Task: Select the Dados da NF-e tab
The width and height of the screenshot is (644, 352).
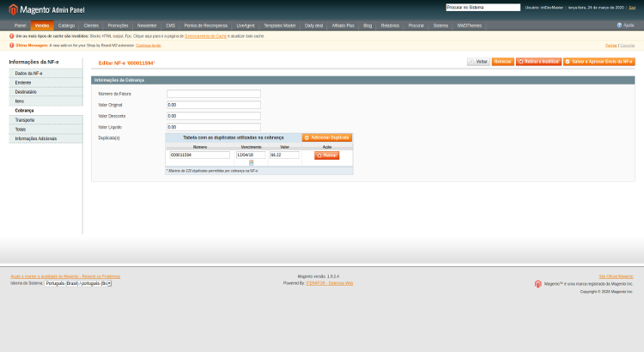Action: (46, 73)
